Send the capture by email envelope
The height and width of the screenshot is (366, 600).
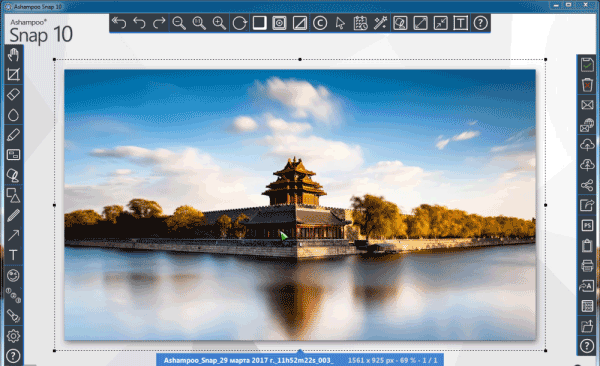click(587, 105)
